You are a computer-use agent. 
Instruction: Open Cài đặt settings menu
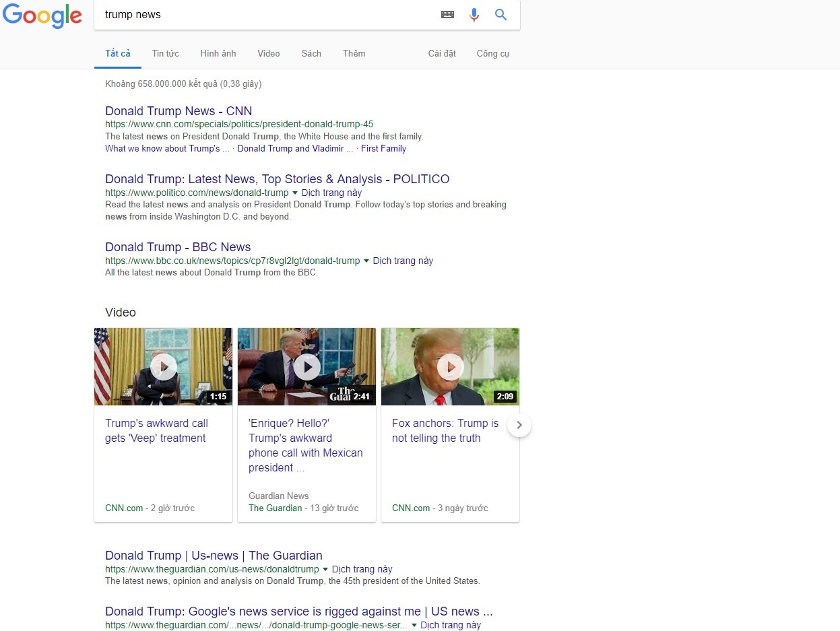442,53
